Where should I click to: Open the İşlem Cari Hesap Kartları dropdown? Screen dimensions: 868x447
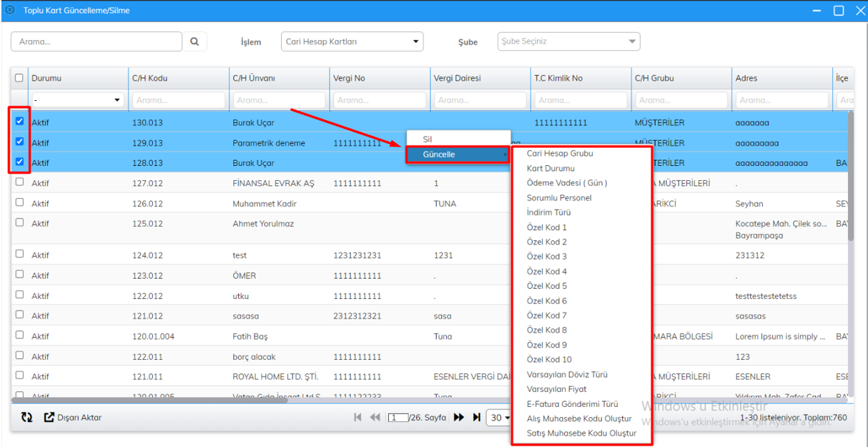point(352,41)
